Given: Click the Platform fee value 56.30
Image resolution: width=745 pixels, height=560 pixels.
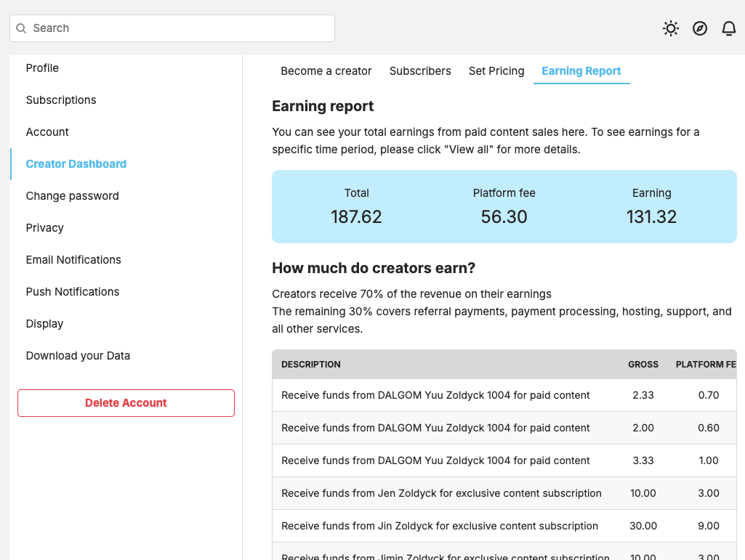Looking at the screenshot, I should tap(504, 216).
